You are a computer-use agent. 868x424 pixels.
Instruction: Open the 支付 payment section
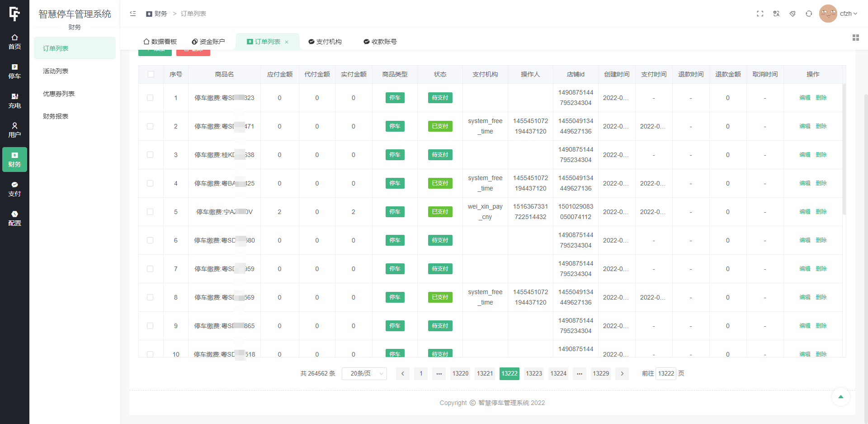click(x=14, y=189)
